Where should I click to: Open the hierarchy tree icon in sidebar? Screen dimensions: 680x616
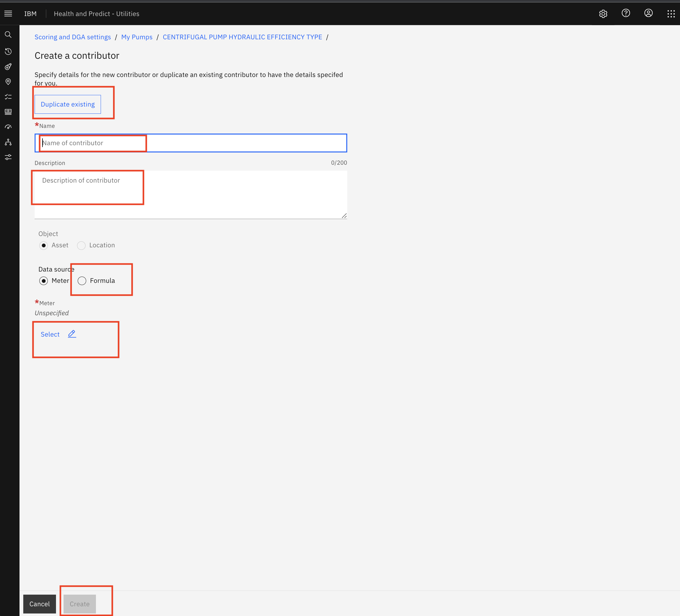[8, 142]
